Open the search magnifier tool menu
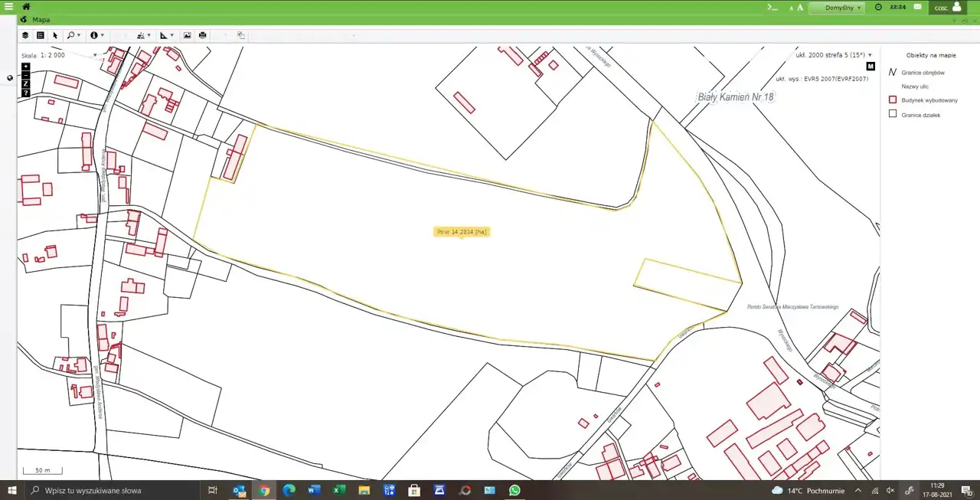The width and height of the screenshot is (980, 500). click(73, 35)
